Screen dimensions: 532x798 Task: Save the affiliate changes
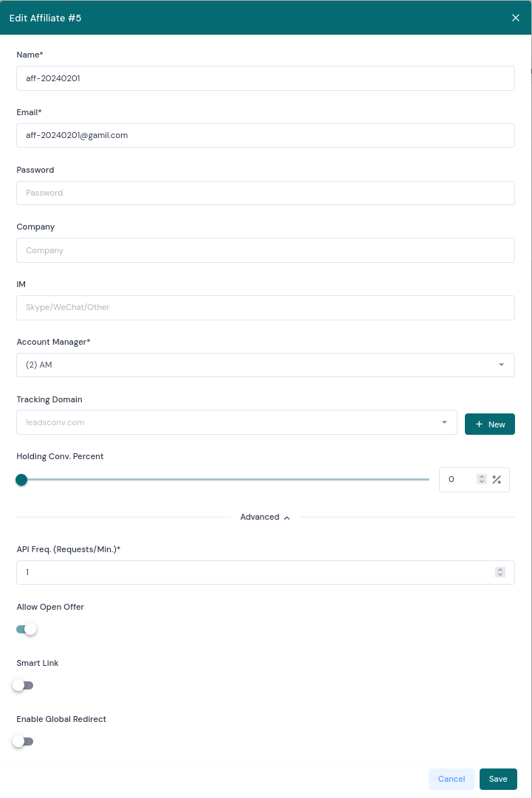[x=498, y=779]
